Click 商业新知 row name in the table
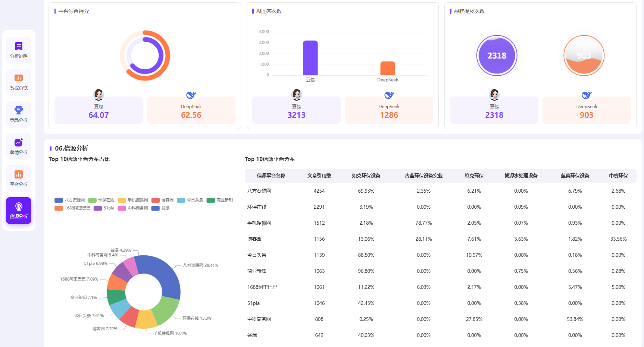Screen dimensions: 644x347 257,271
